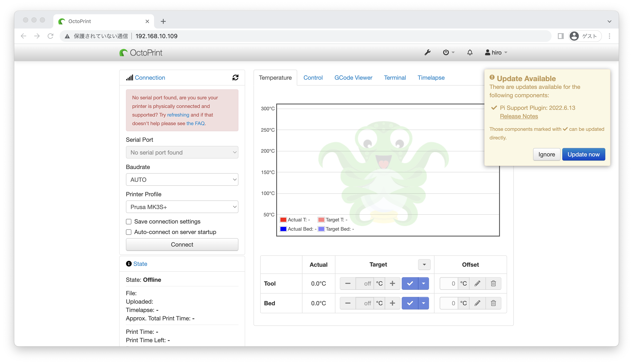633x364 pixels.
Task: Open the browser three-dot menu
Action: tap(609, 36)
